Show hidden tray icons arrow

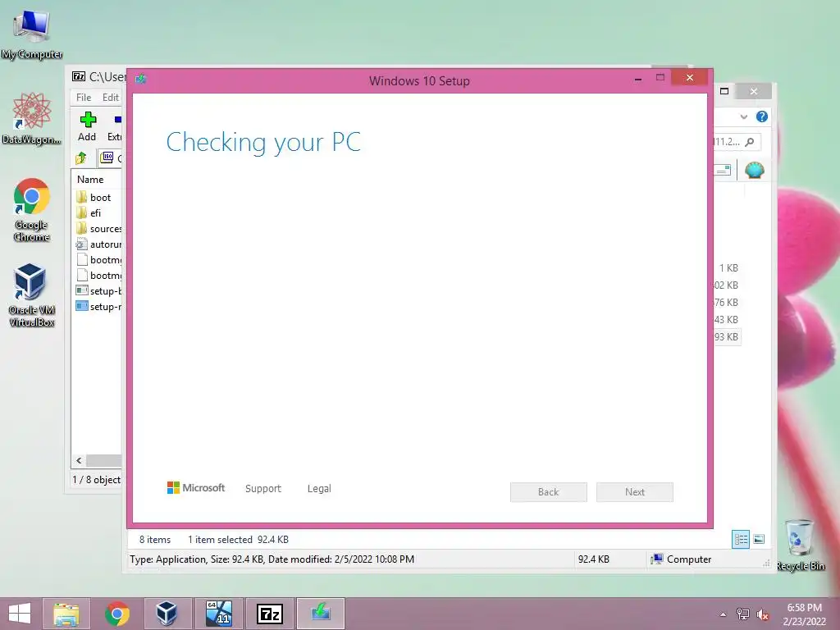pos(724,614)
